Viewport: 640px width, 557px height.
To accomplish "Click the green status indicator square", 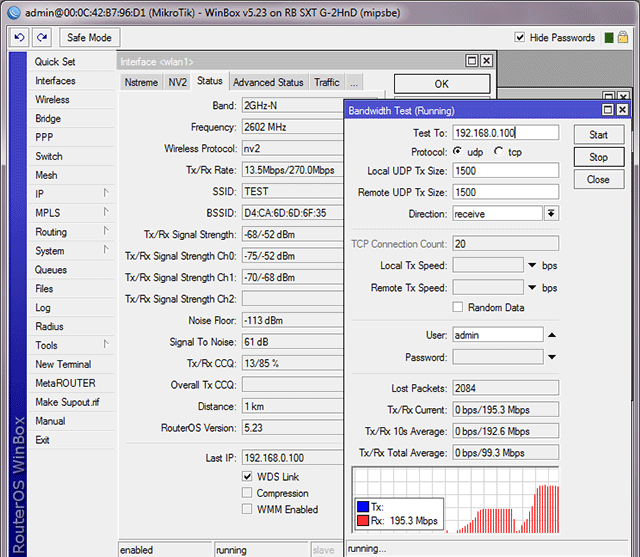I will coord(609,38).
